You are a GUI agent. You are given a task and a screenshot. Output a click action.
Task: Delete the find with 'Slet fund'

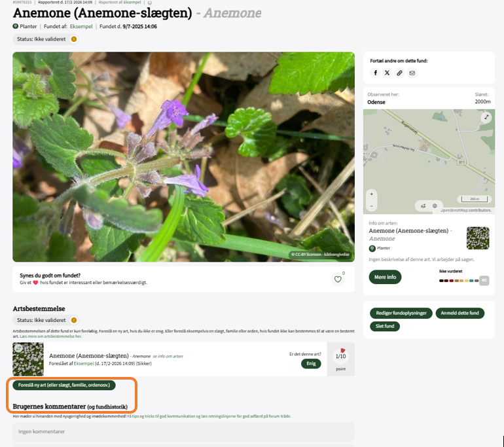click(x=384, y=326)
